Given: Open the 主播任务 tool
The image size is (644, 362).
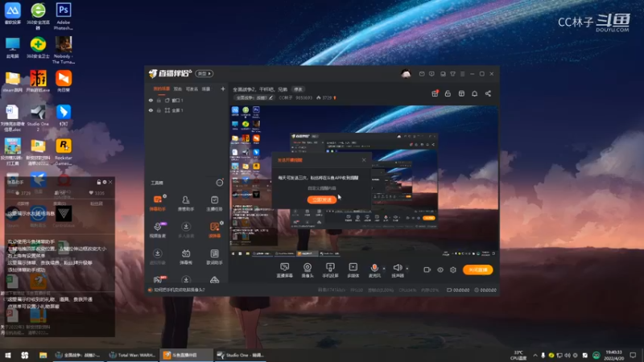Looking at the screenshot, I should [214, 204].
